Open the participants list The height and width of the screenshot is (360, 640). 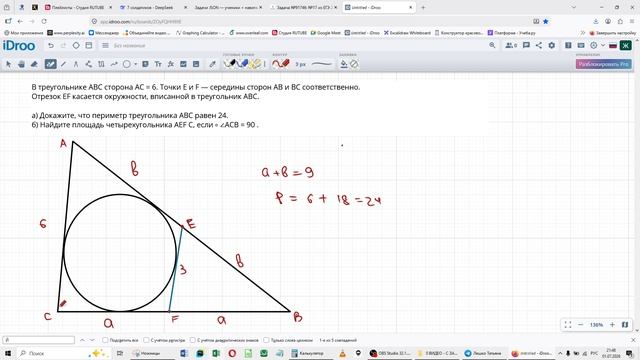coord(511,46)
